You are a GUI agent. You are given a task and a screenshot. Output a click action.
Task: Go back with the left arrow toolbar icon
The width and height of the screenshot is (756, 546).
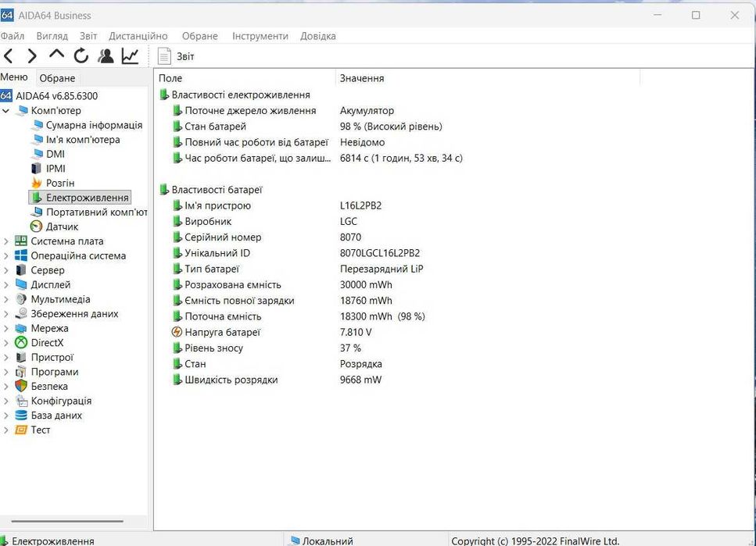8,56
